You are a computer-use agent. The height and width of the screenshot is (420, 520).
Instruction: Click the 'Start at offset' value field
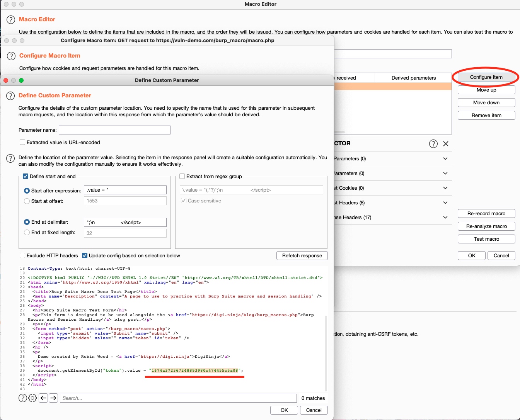click(x=125, y=201)
